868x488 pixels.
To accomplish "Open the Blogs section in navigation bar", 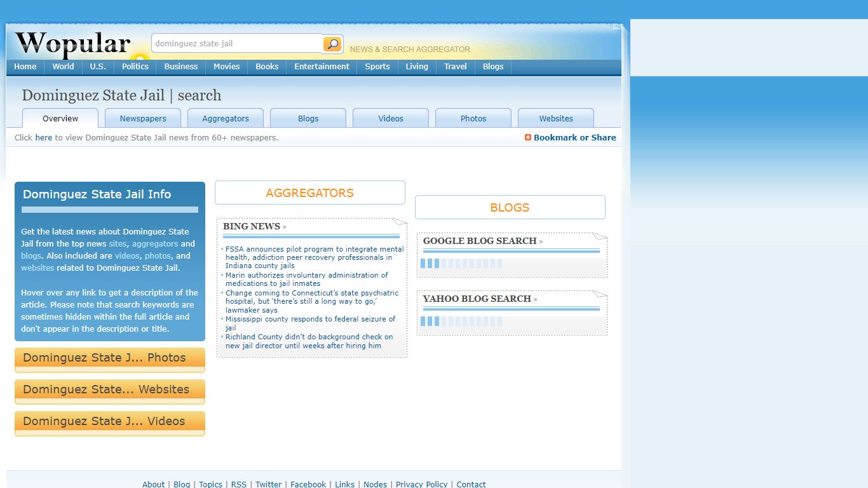I will point(493,67).
